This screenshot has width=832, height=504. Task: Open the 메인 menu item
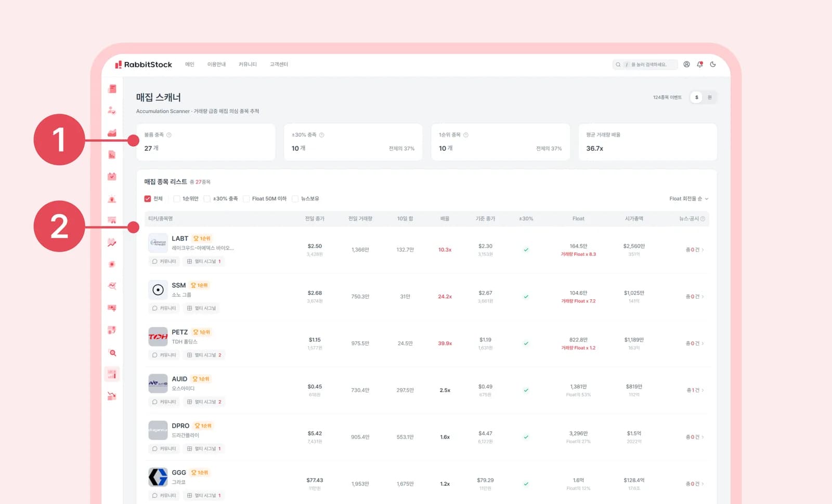point(190,64)
